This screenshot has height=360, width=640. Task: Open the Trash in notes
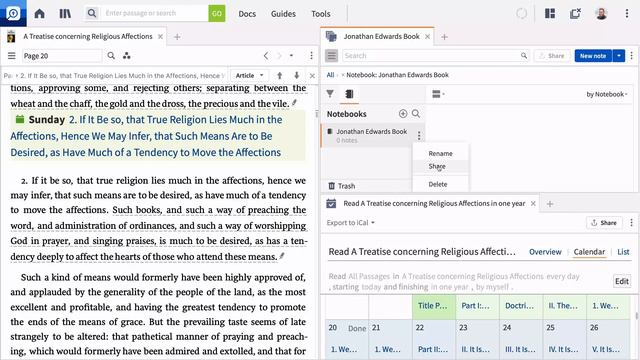click(x=342, y=186)
